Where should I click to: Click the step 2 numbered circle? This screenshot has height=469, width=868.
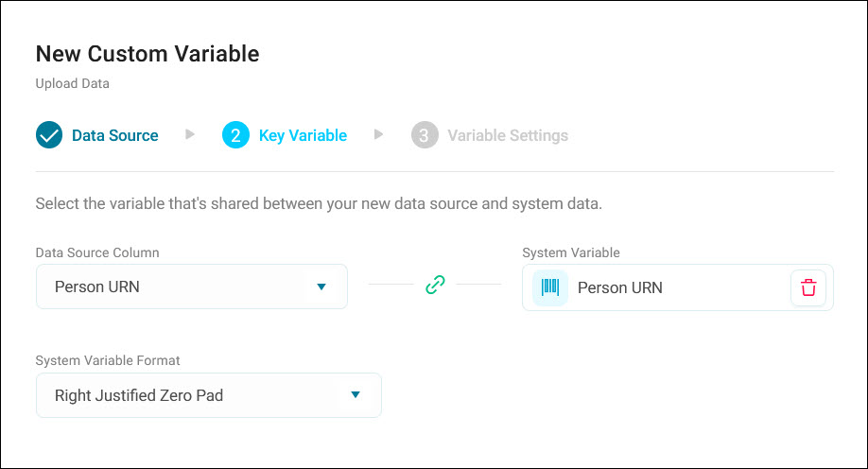tap(235, 135)
